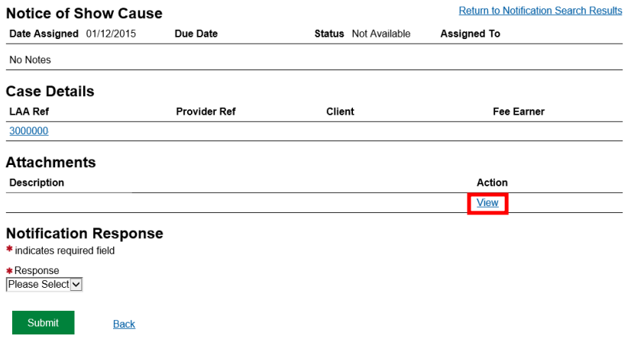Go back using the Back link
This screenshot has width=644, height=339.
tap(124, 324)
